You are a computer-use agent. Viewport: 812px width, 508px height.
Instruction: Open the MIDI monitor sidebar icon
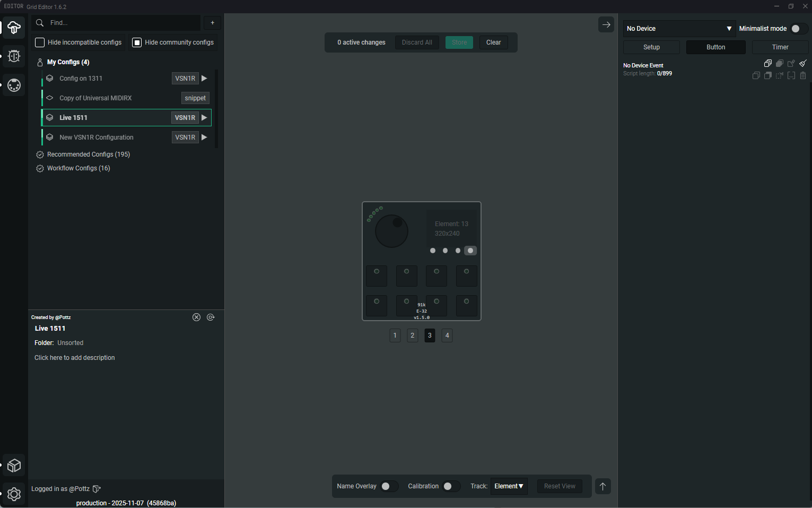click(x=14, y=85)
